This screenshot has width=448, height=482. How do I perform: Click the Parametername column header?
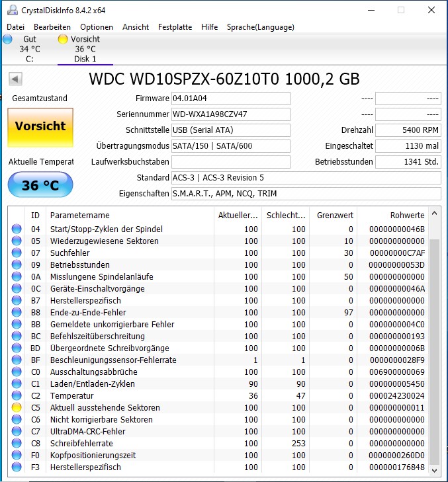[x=130, y=215]
